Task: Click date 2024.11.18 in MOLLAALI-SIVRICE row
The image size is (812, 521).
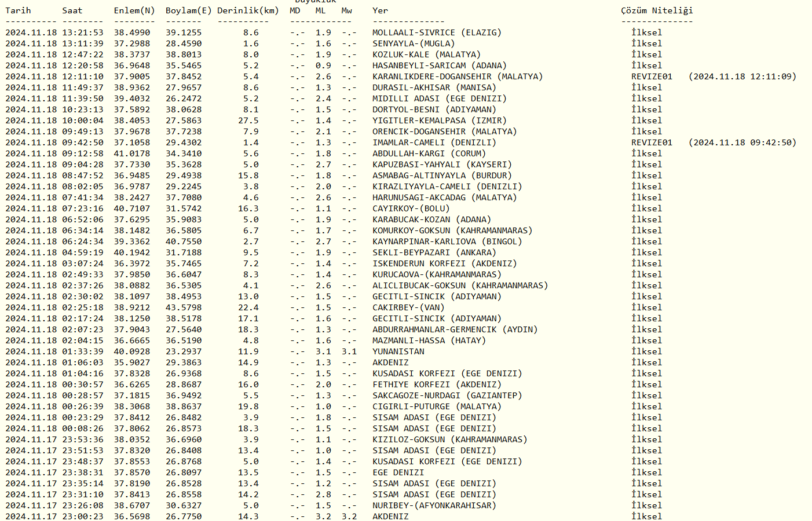Action: [31, 32]
